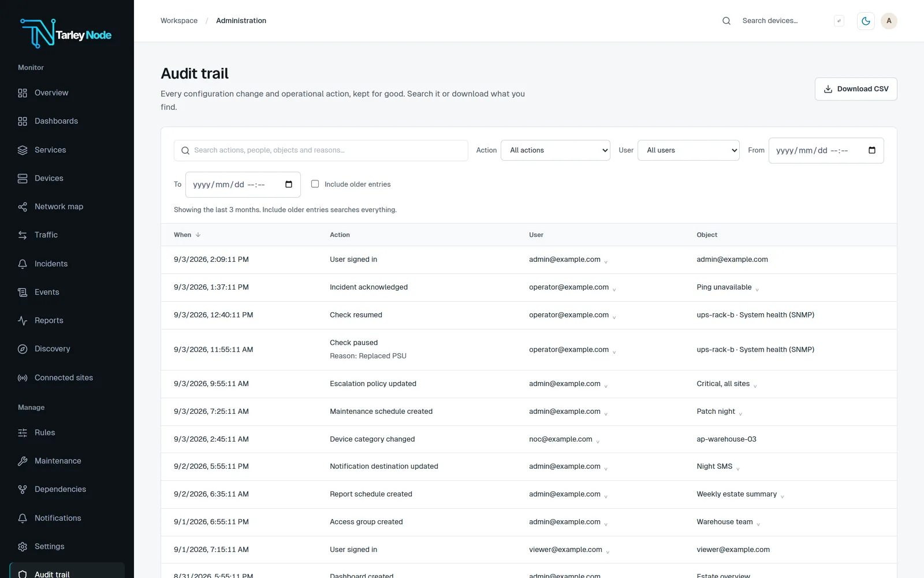Click the Tarley Node logo
The image size is (924, 578).
66,34
